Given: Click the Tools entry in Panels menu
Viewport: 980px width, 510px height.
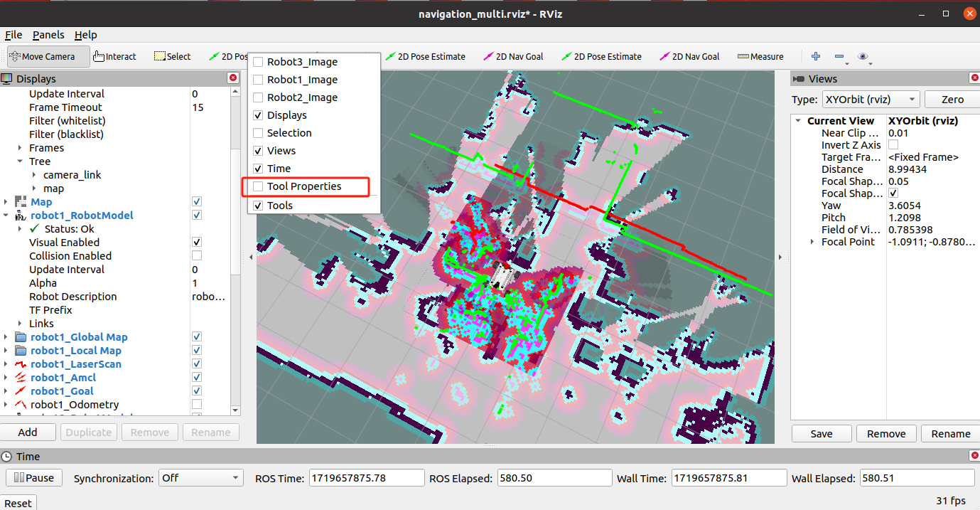Looking at the screenshot, I should pos(280,206).
